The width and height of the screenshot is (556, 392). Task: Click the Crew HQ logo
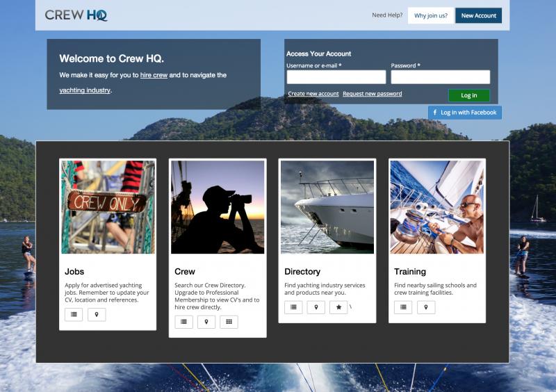tap(76, 15)
